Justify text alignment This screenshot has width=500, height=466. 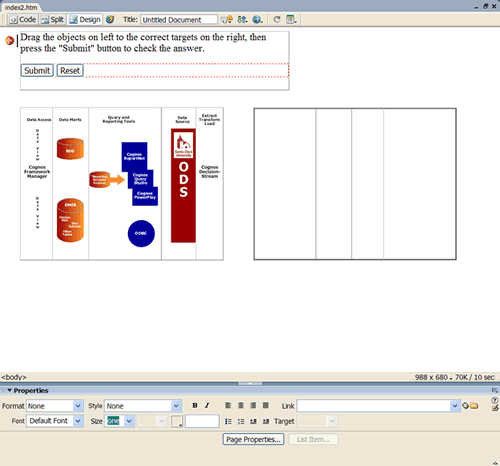coord(266,405)
